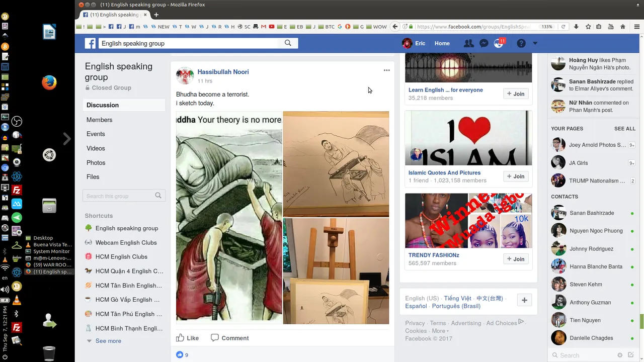
Task: Open the easel sketch photo
Action: point(336,271)
